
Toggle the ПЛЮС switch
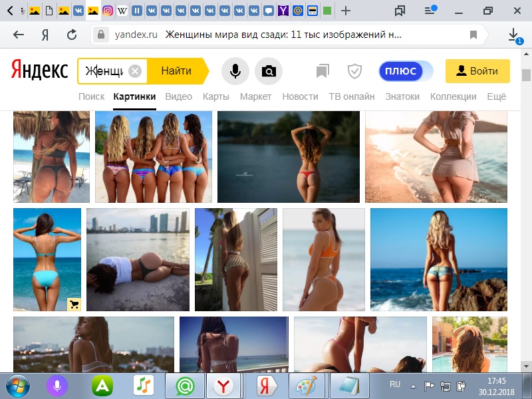tap(406, 71)
